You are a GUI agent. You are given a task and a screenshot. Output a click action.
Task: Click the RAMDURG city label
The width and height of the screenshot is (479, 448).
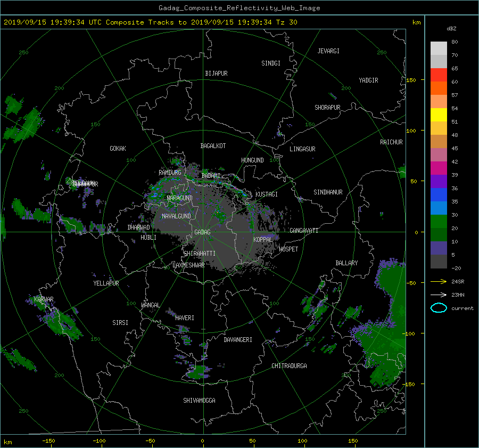pyautogui.click(x=170, y=173)
